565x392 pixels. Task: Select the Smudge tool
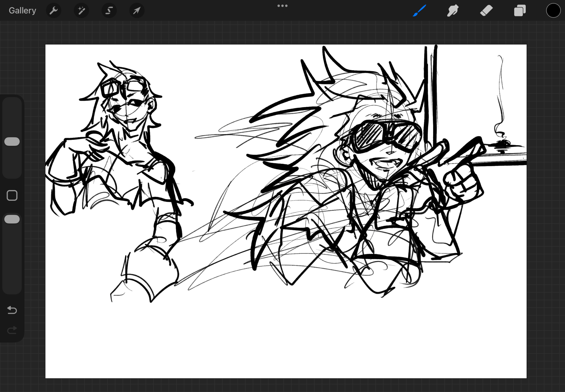coord(453,11)
